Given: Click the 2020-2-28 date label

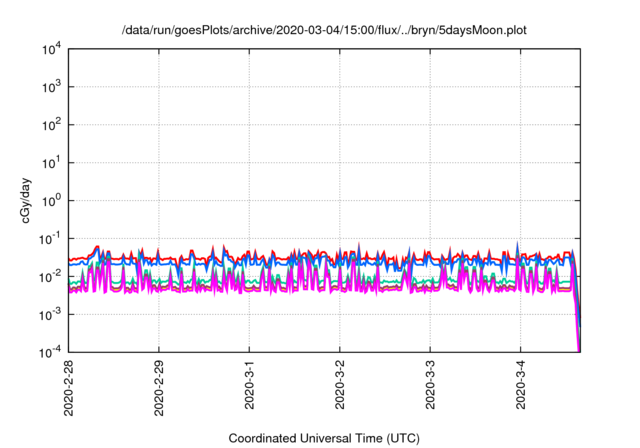Looking at the screenshot, I should pos(69,388).
